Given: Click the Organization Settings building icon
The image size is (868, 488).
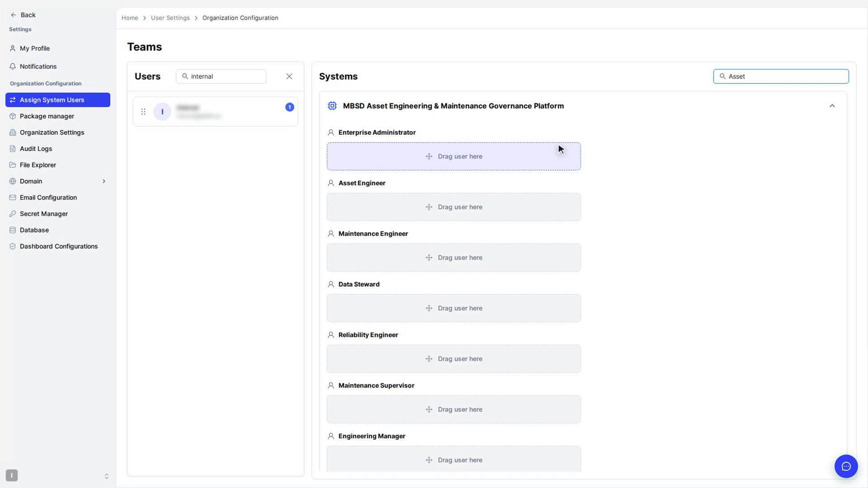Looking at the screenshot, I should click(13, 132).
